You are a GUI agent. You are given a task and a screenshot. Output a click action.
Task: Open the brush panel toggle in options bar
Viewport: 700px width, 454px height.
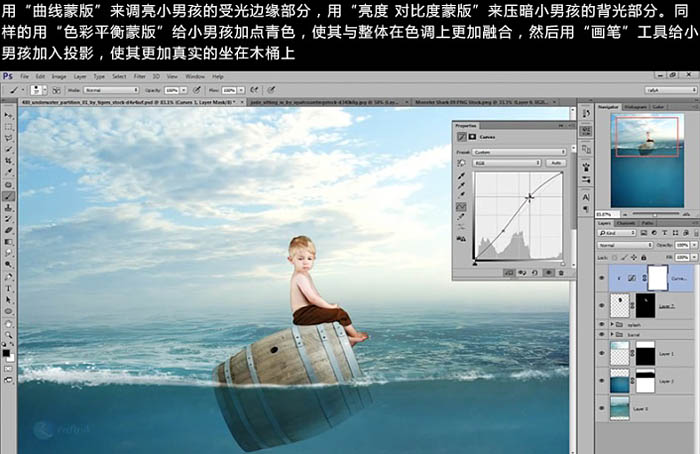point(56,90)
